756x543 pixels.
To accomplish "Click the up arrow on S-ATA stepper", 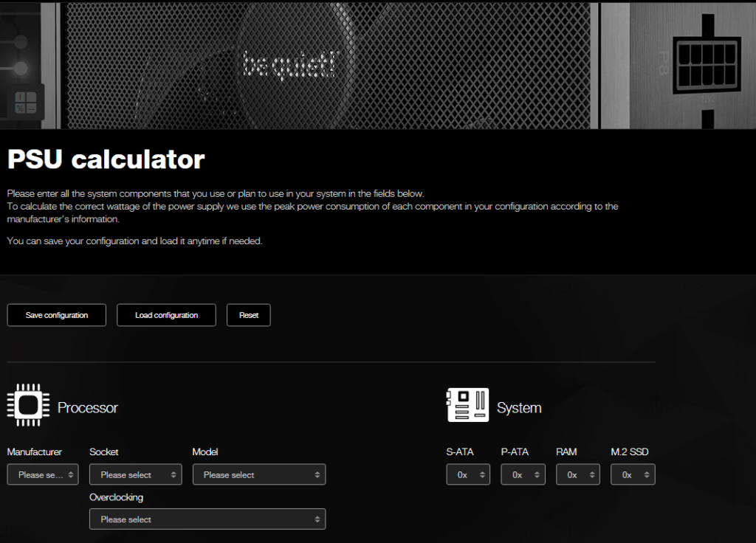I will [482, 471].
